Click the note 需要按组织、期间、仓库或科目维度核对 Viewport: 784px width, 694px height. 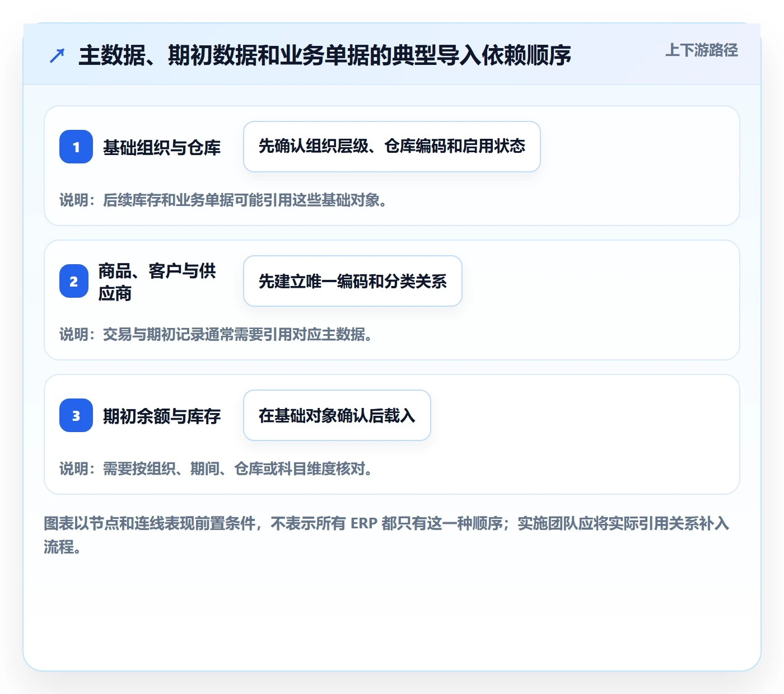click(x=216, y=469)
